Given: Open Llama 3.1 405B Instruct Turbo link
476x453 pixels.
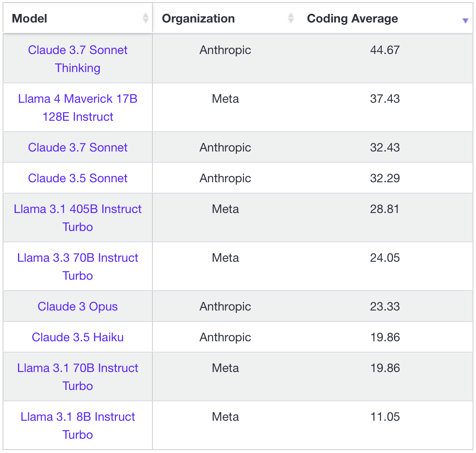Looking at the screenshot, I should 78,218.
